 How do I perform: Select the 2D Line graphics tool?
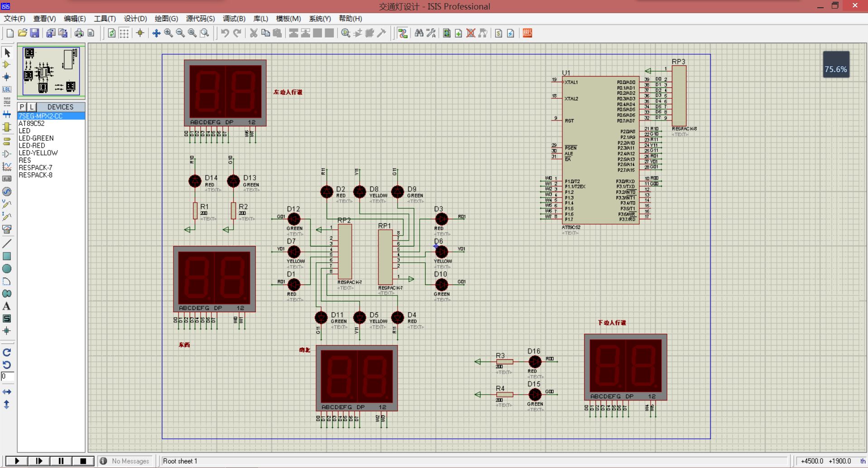[x=7, y=244]
